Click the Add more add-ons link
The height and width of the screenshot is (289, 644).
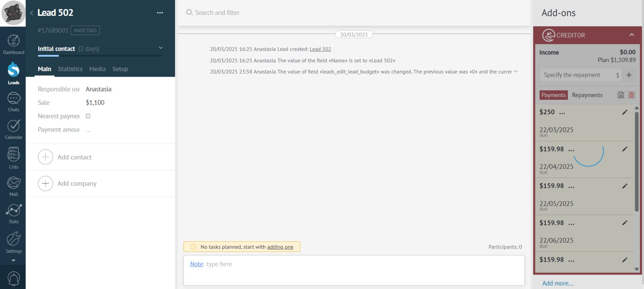coord(557,283)
